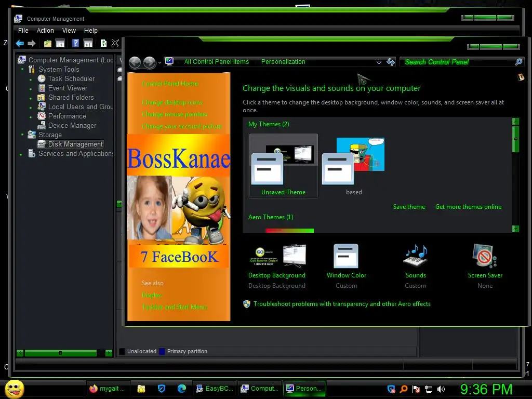
Task: Select the Unsaved Theme thumbnail
Action: click(284, 165)
